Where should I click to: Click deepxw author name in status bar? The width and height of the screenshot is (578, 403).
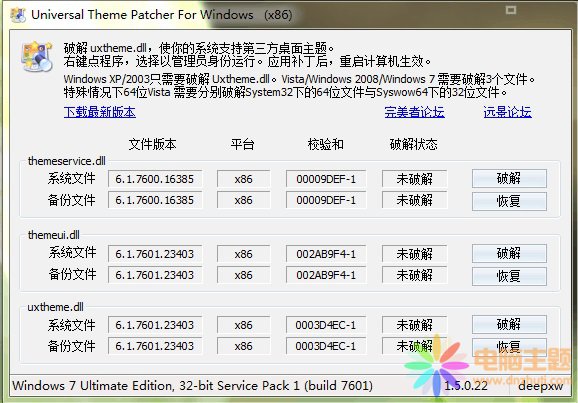(541, 386)
